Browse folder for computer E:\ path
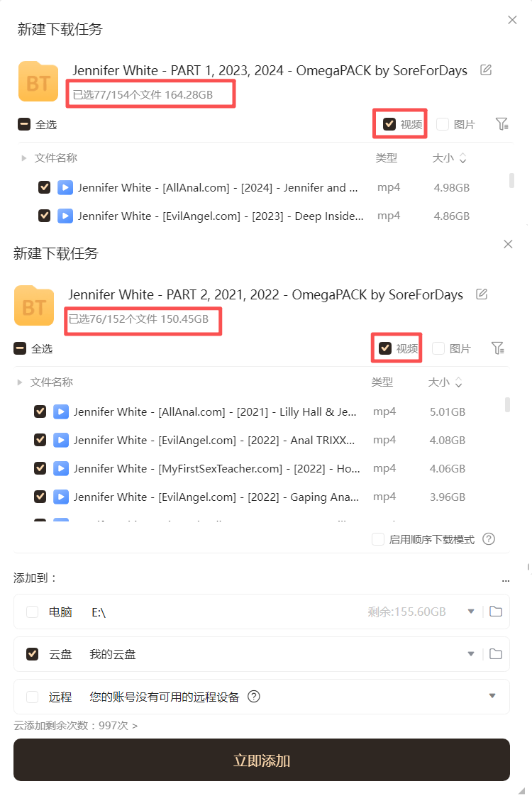This screenshot has width=532, height=796. click(x=496, y=612)
